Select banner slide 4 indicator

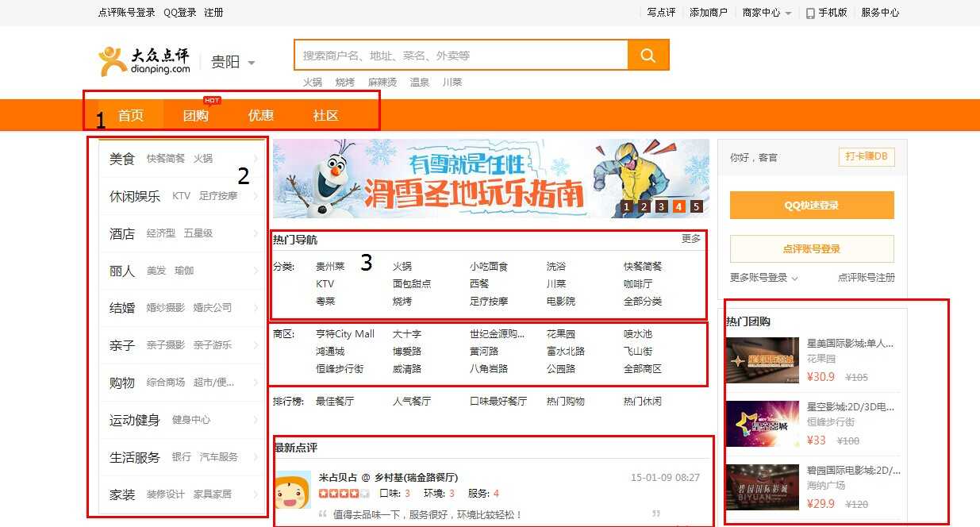[x=679, y=207]
